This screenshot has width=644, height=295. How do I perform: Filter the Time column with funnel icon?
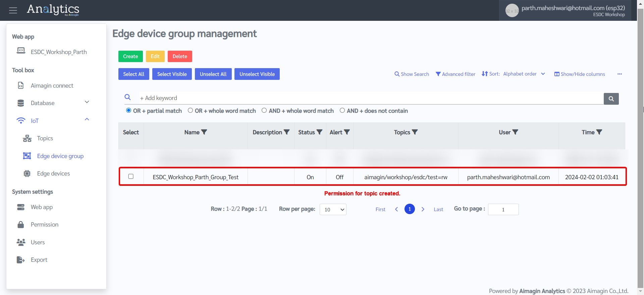[599, 132]
